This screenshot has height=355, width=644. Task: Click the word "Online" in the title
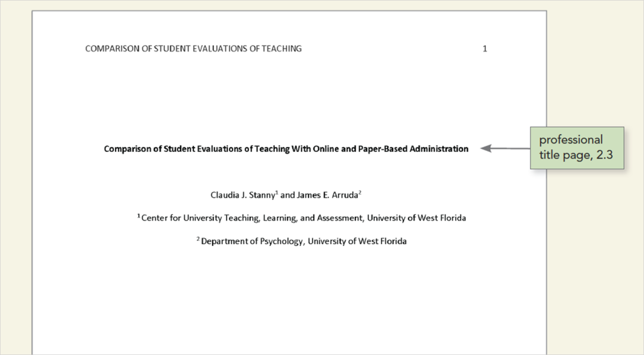coord(323,149)
